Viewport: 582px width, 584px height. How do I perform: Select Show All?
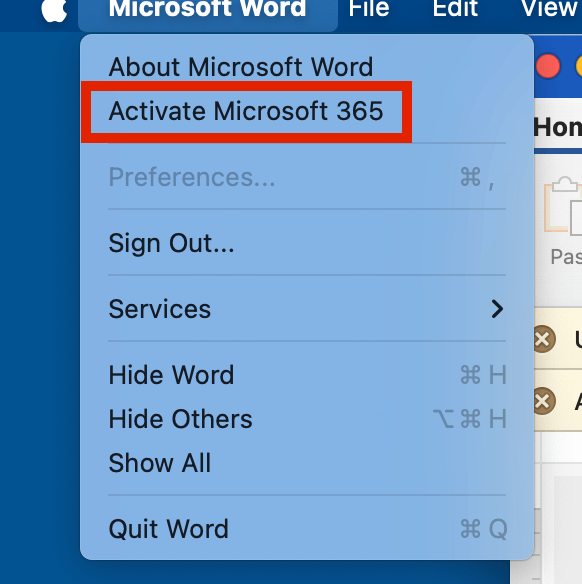[x=307, y=463]
